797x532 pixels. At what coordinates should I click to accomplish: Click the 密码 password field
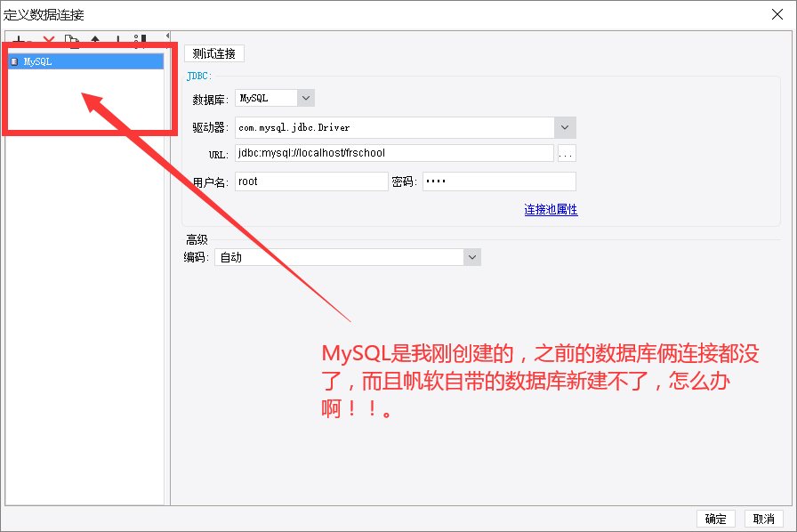pyautogui.click(x=499, y=181)
